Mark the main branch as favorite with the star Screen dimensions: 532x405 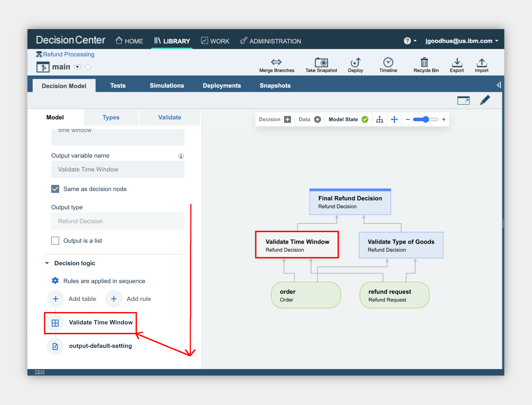coord(88,67)
